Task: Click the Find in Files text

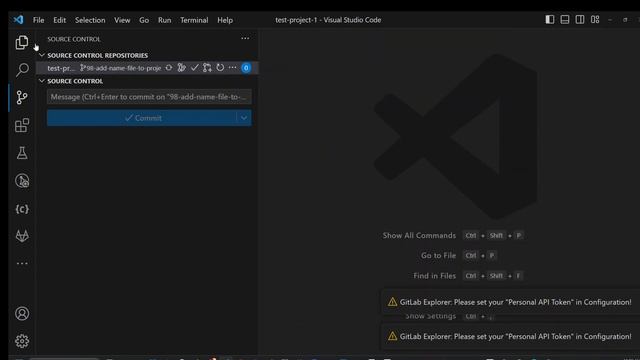Action: [x=434, y=276]
